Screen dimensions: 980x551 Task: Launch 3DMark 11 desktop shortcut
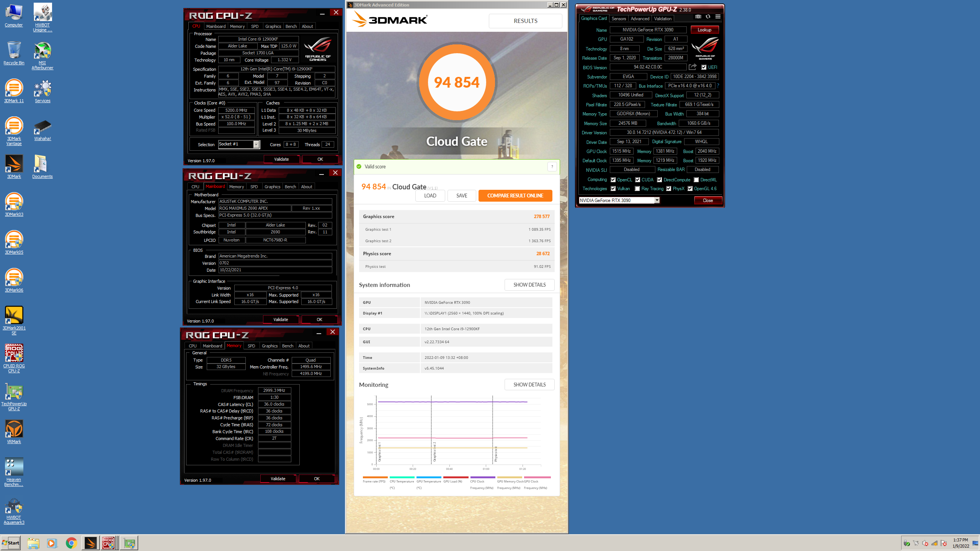tap(14, 91)
